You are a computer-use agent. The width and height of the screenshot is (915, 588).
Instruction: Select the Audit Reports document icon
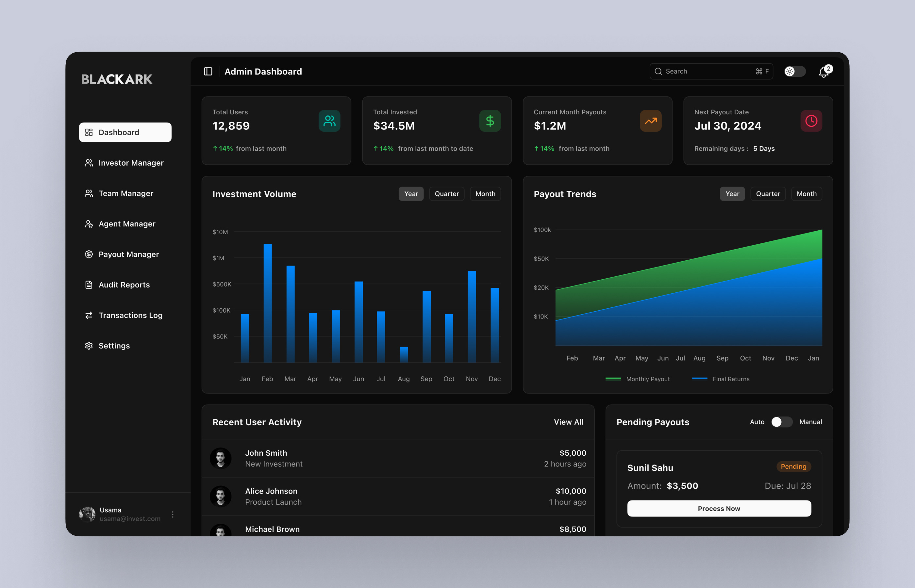point(89,285)
